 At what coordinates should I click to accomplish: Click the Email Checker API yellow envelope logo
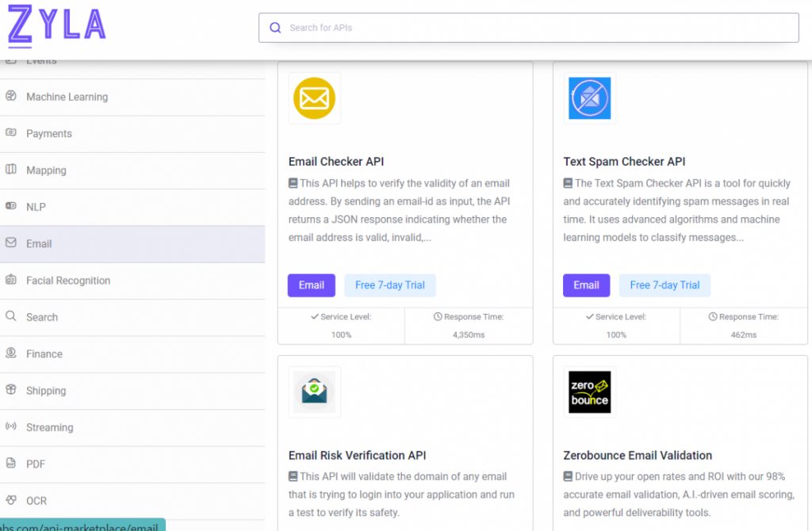point(314,98)
